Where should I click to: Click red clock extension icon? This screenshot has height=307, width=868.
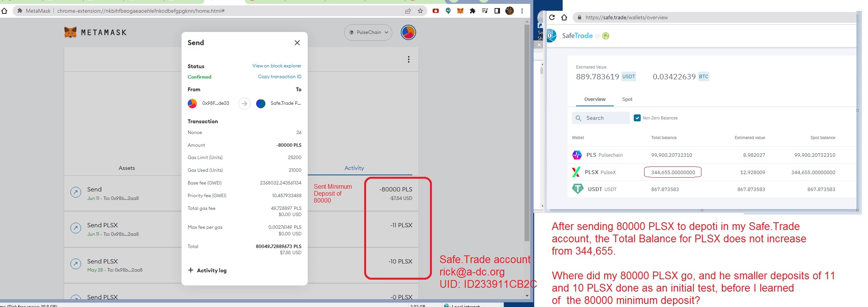[x=436, y=11]
